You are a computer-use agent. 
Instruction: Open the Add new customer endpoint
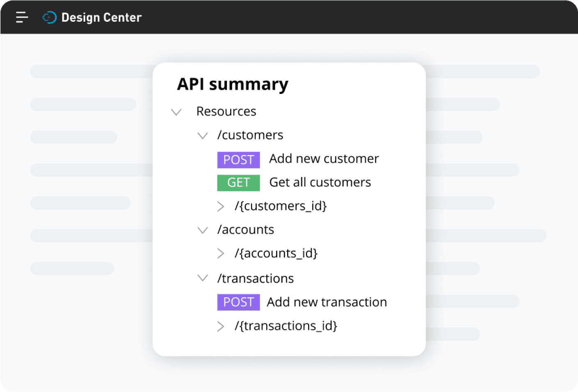point(324,159)
